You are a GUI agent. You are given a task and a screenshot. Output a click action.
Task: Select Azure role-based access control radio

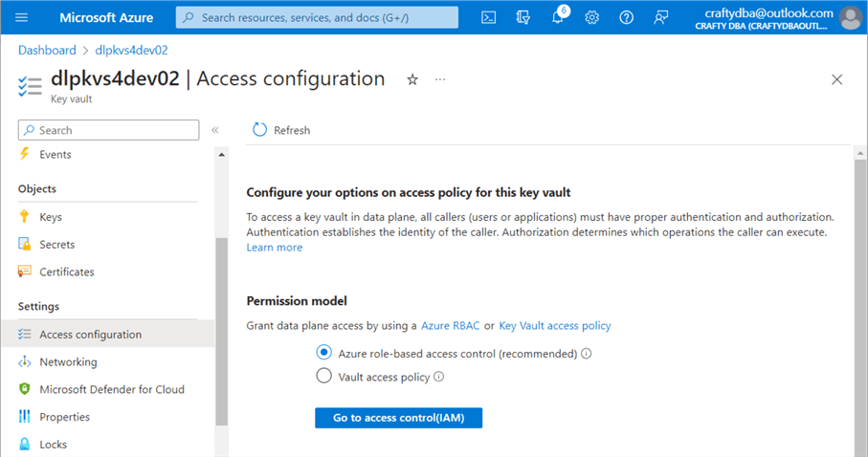[323, 353]
